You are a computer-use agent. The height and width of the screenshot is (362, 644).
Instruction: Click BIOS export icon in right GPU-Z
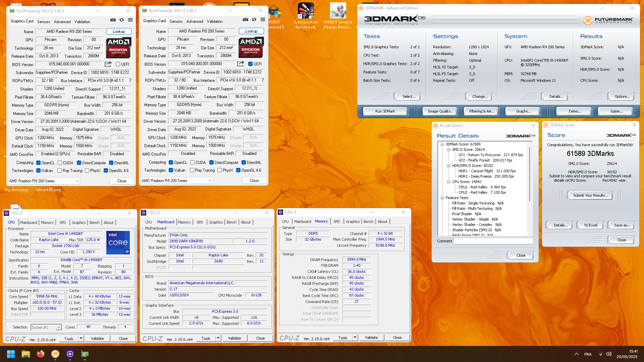click(x=240, y=64)
